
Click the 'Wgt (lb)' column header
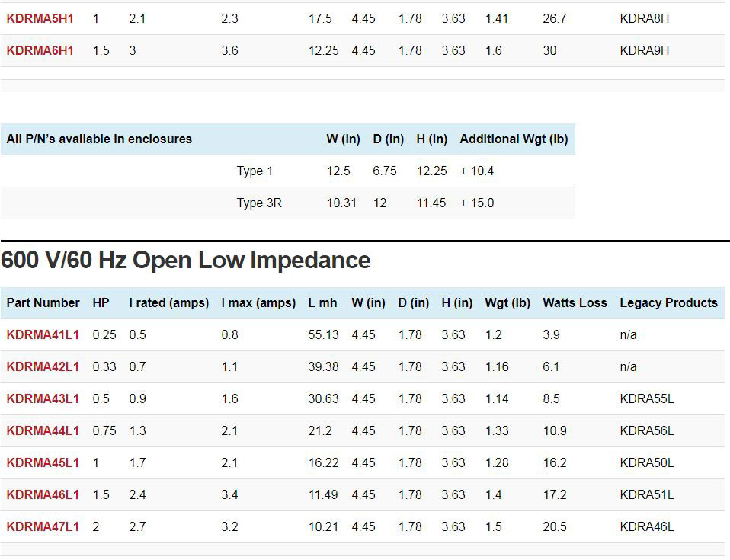pyautogui.click(x=507, y=303)
